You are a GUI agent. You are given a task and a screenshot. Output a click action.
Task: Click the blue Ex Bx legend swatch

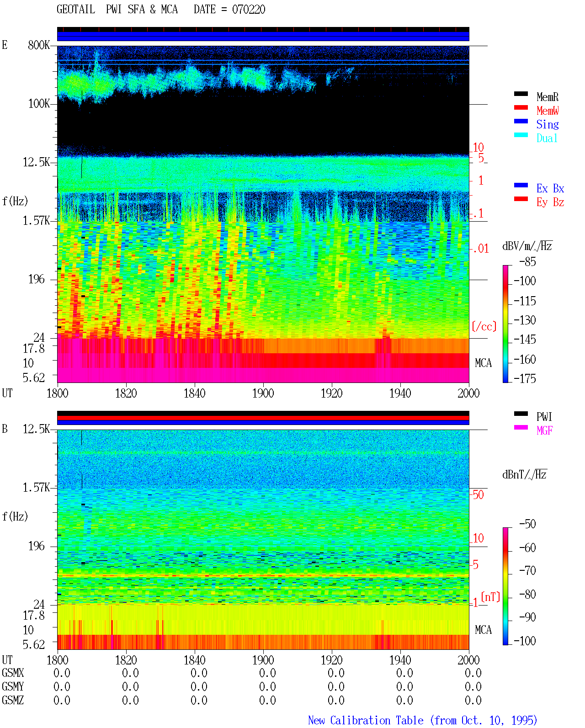click(521, 185)
